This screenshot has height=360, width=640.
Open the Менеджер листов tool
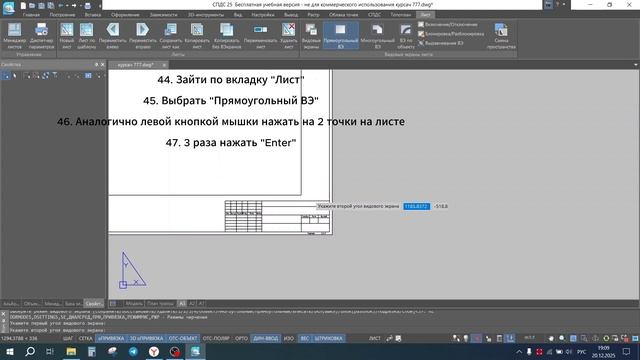coord(15,36)
